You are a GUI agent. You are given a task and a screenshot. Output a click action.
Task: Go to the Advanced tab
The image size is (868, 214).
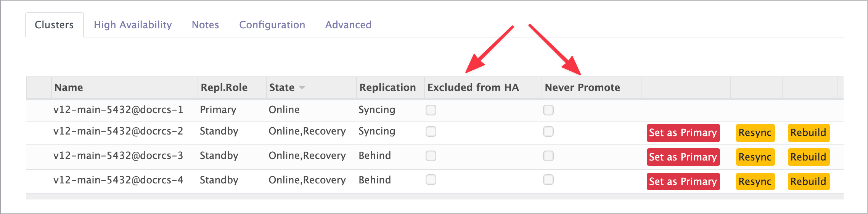click(348, 25)
